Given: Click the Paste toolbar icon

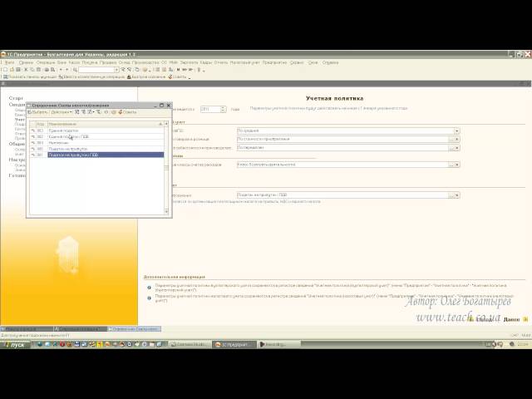Looking at the screenshot, I should click(39, 70).
